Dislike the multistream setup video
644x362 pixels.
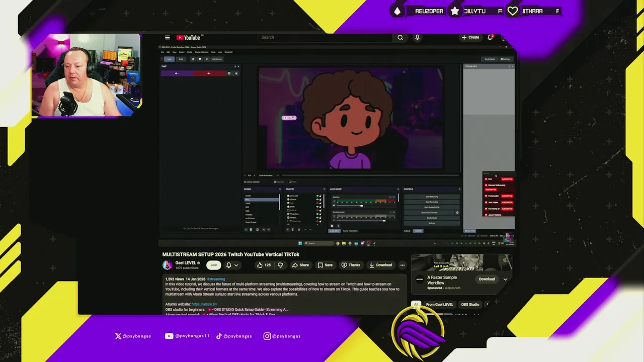click(x=280, y=265)
